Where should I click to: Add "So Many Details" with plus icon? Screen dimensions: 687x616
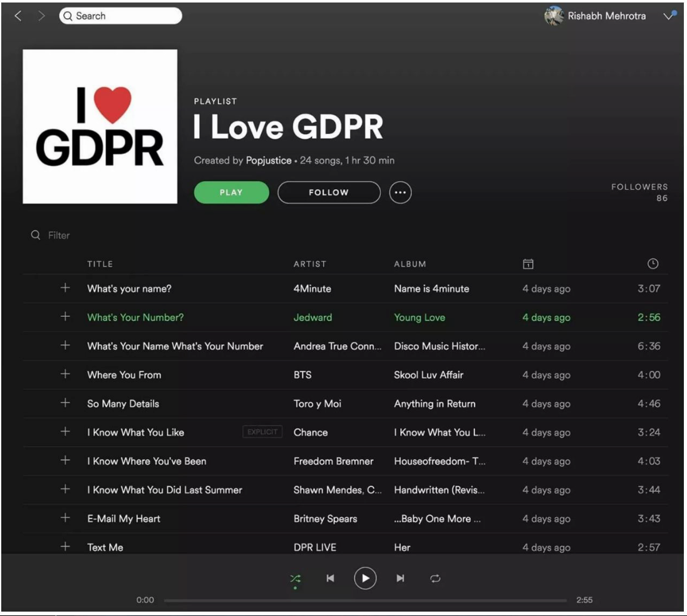click(x=65, y=403)
